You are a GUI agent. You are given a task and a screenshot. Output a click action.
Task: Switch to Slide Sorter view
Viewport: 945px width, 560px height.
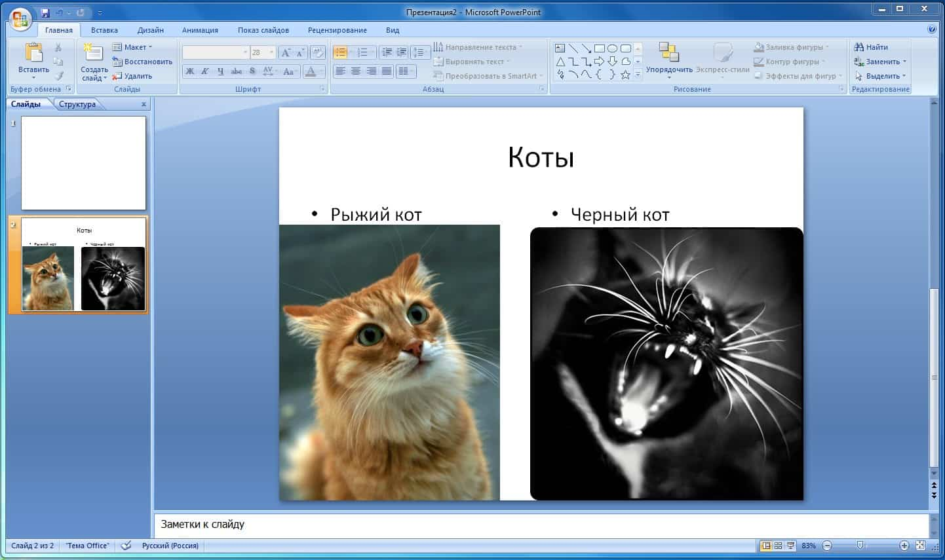(779, 546)
